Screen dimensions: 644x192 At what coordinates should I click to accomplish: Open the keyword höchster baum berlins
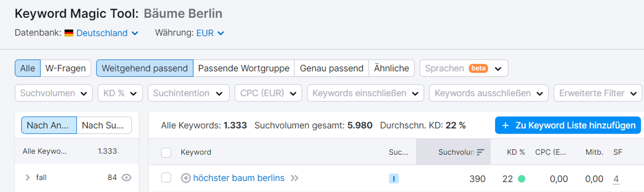coord(239,178)
